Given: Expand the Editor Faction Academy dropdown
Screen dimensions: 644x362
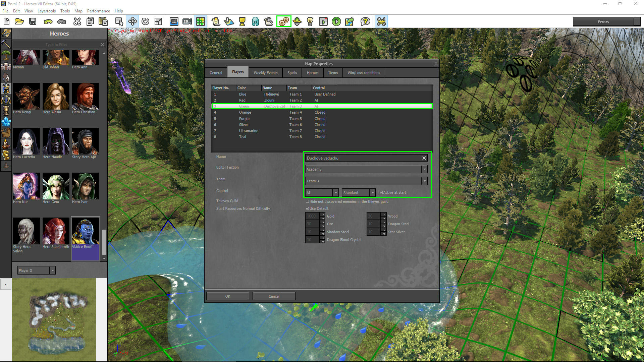Looking at the screenshot, I should click(x=424, y=169).
